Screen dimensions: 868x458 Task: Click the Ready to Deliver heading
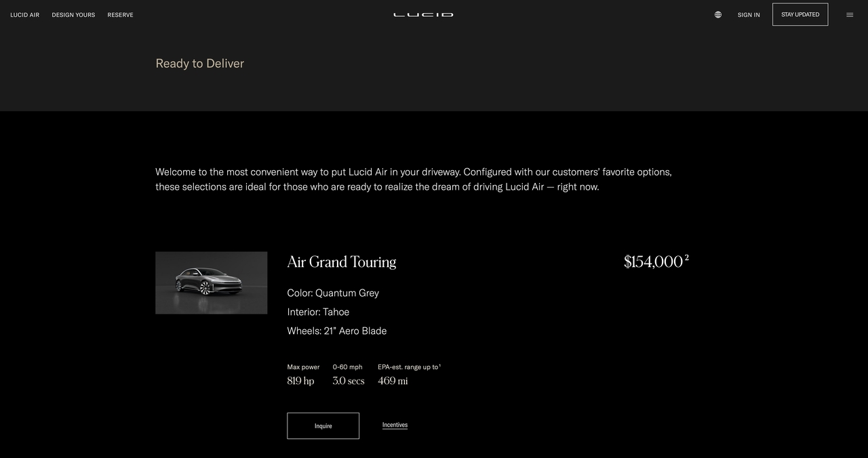click(199, 63)
